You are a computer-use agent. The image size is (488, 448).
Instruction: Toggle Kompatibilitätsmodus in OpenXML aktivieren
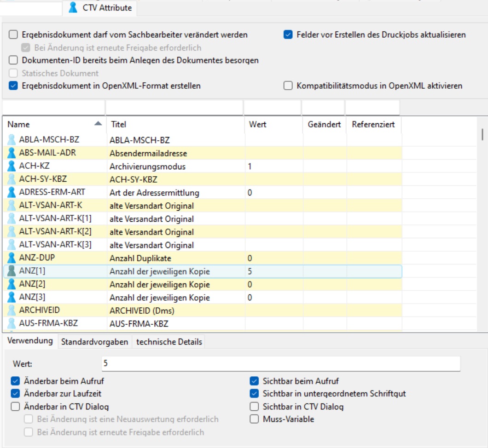[x=288, y=86]
